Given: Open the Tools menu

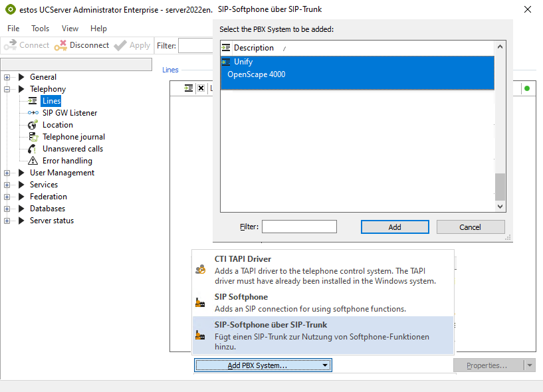Looking at the screenshot, I should pyautogui.click(x=40, y=29).
